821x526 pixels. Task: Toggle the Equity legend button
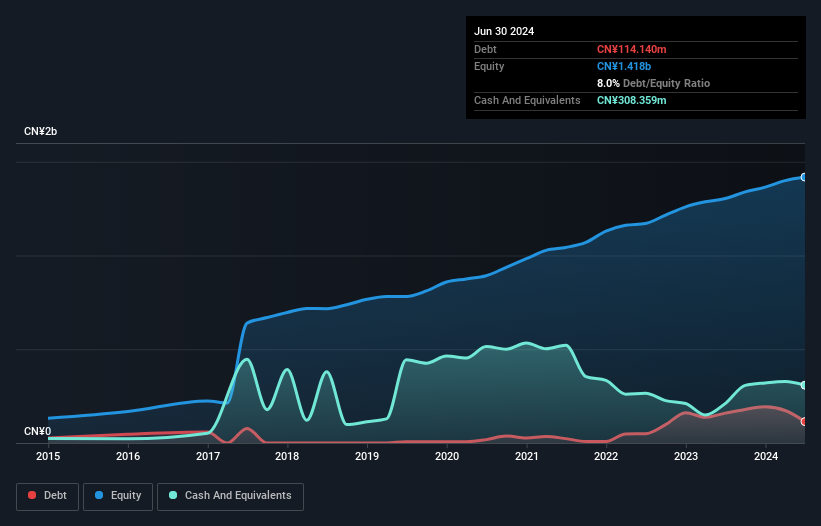click(x=118, y=496)
